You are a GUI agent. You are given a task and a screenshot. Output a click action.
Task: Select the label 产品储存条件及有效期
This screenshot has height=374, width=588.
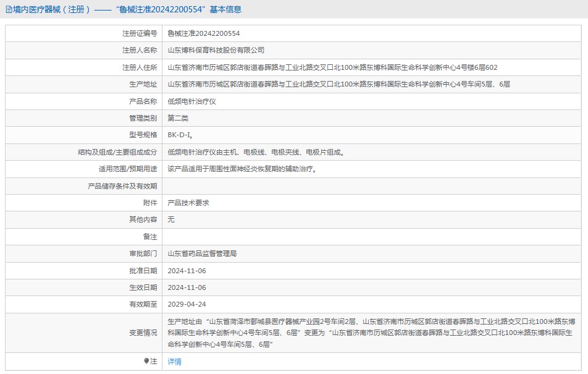point(122,186)
